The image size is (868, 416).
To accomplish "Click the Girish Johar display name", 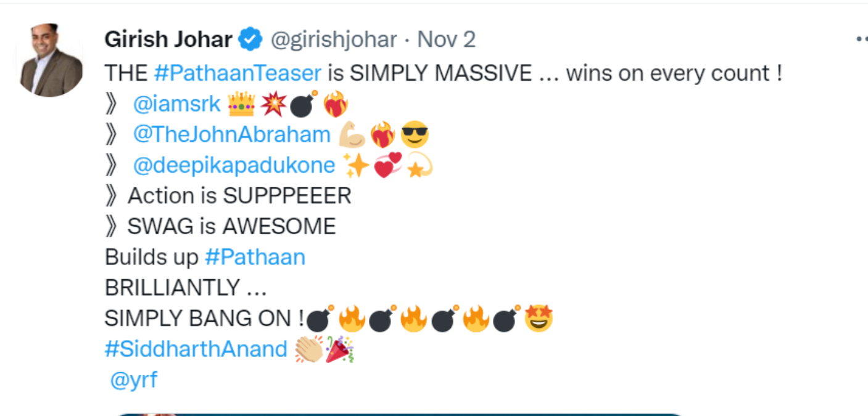I will click(x=168, y=40).
